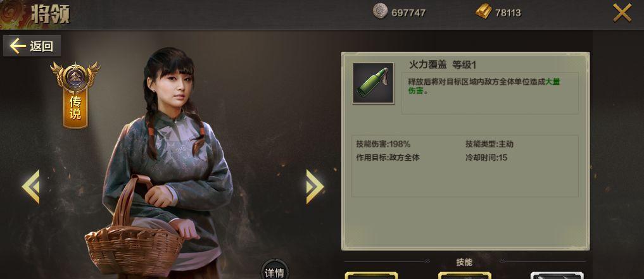The height and width of the screenshot is (279, 644).
Task: Select the first gold-framed skill slot
Action: point(371,275)
